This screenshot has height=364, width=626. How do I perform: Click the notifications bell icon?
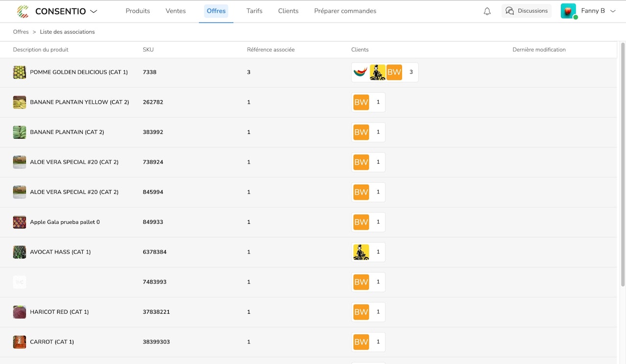tap(487, 11)
